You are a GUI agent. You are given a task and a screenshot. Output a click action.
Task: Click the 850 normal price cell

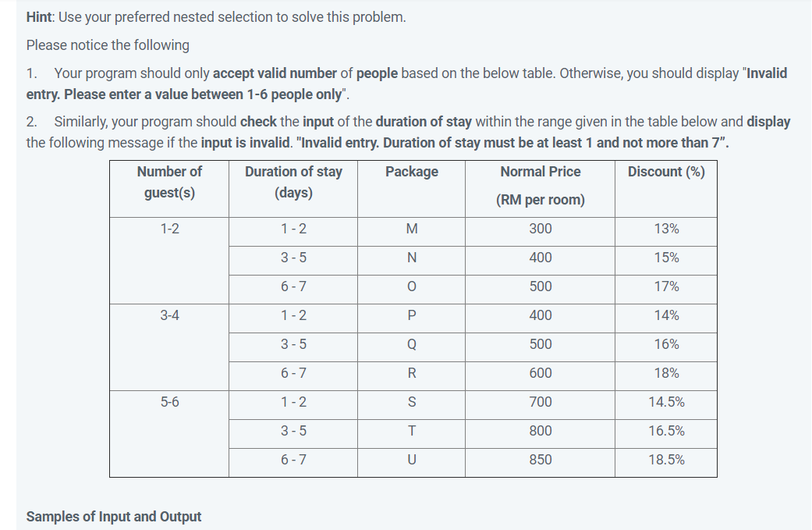[540, 463]
